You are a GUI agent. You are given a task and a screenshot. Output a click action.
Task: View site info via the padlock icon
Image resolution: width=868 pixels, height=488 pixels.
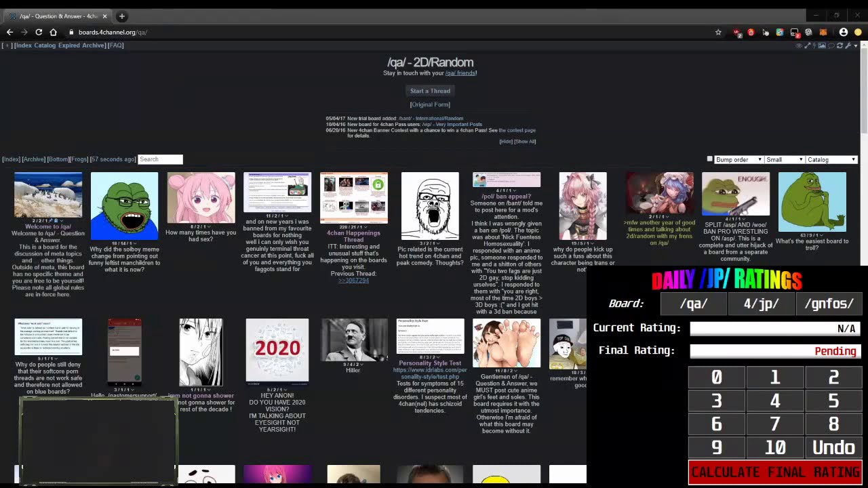point(71,32)
